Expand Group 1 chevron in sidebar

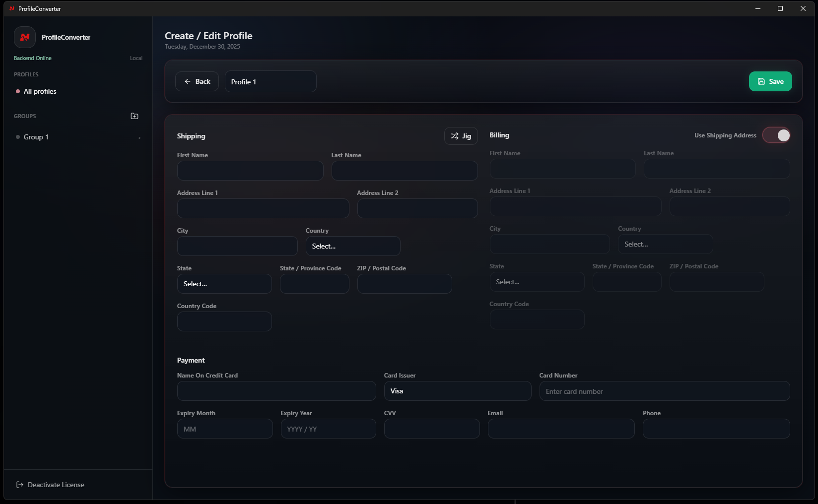[x=139, y=137]
